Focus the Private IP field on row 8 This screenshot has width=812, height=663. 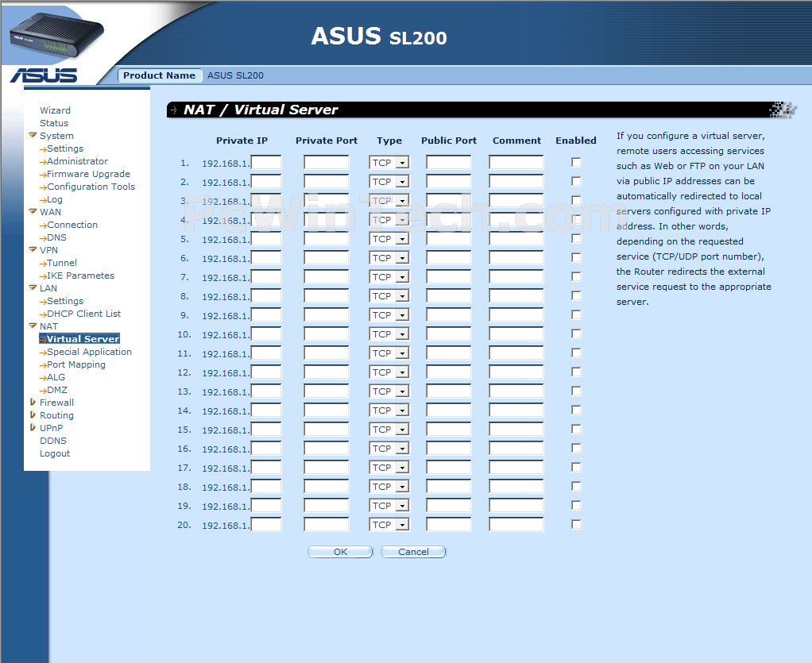click(x=266, y=295)
